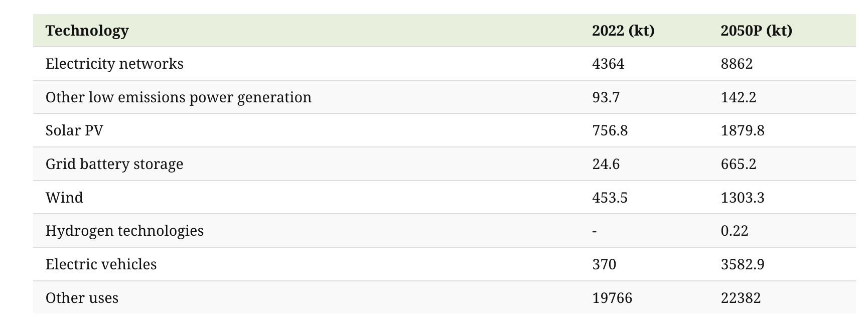The height and width of the screenshot is (321, 868).
Task: Select the Hydrogen technologies row label
Action: pos(124,231)
